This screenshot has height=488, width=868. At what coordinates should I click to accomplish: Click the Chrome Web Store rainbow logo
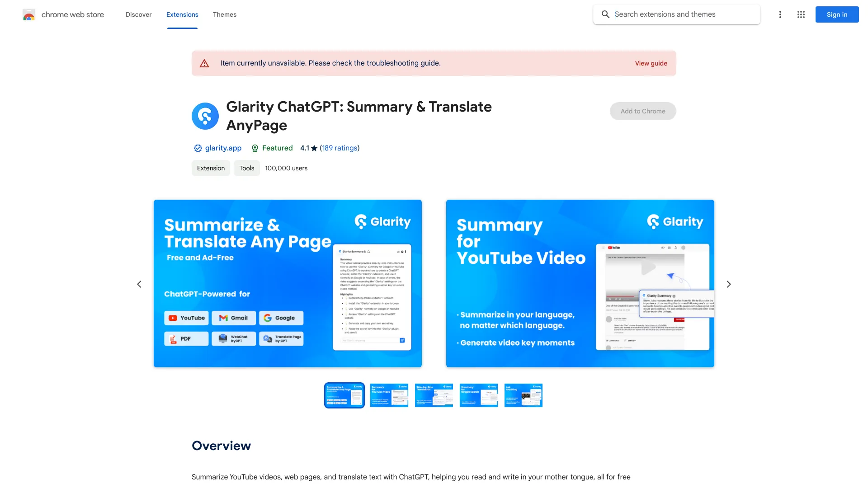pos(28,14)
